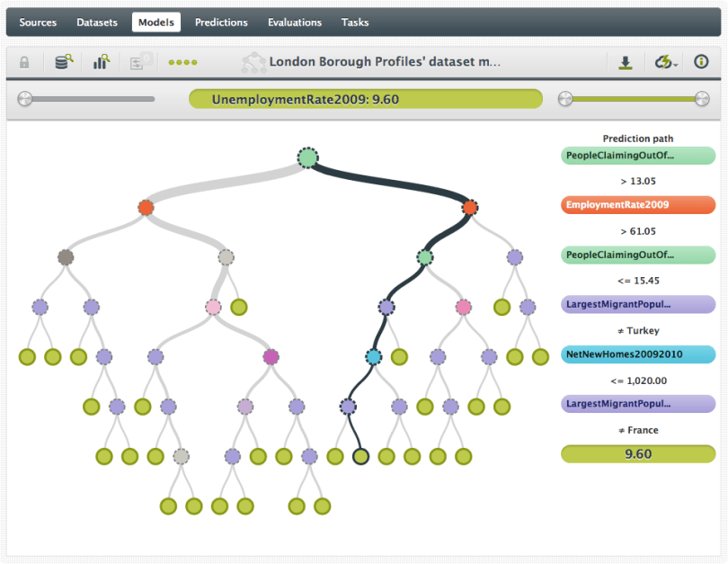The height and width of the screenshot is (564, 728).
Task: Click the NetNewHomes20092010 label in prediction path
Action: (x=638, y=354)
